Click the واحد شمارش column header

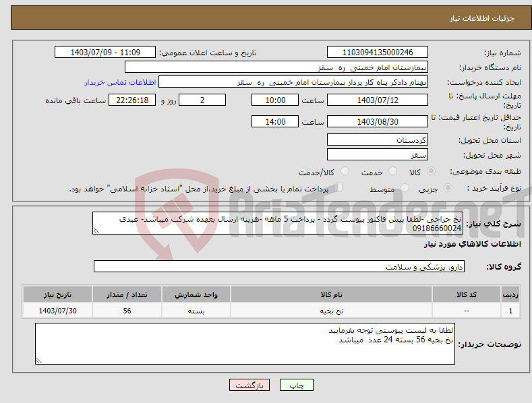coord(196,294)
